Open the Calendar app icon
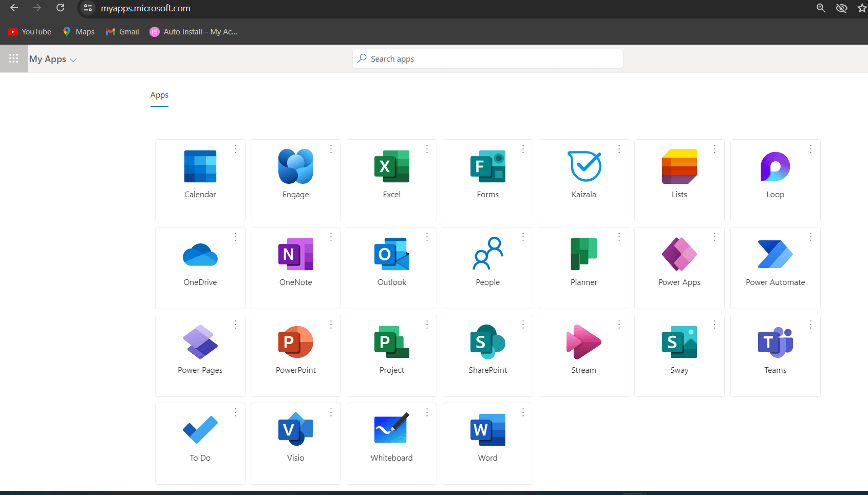Viewport: 868px width, 495px height. (200, 166)
